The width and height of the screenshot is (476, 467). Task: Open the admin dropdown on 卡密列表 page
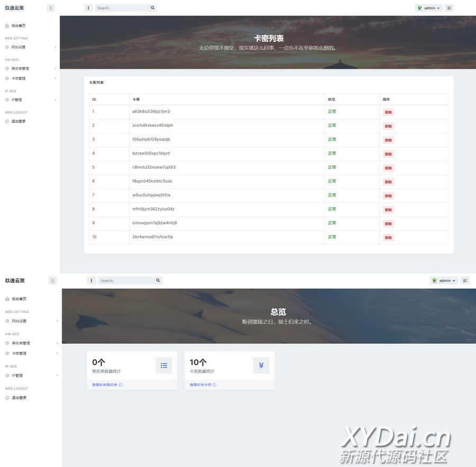(x=428, y=8)
